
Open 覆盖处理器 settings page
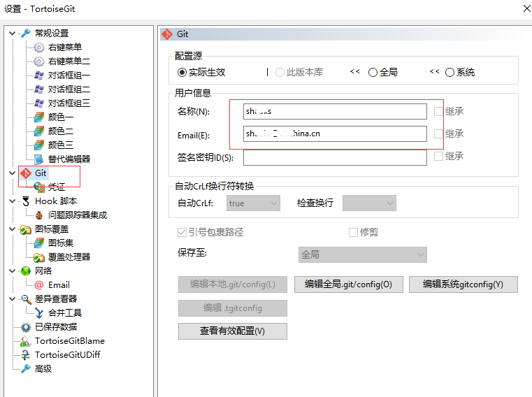pos(69,257)
